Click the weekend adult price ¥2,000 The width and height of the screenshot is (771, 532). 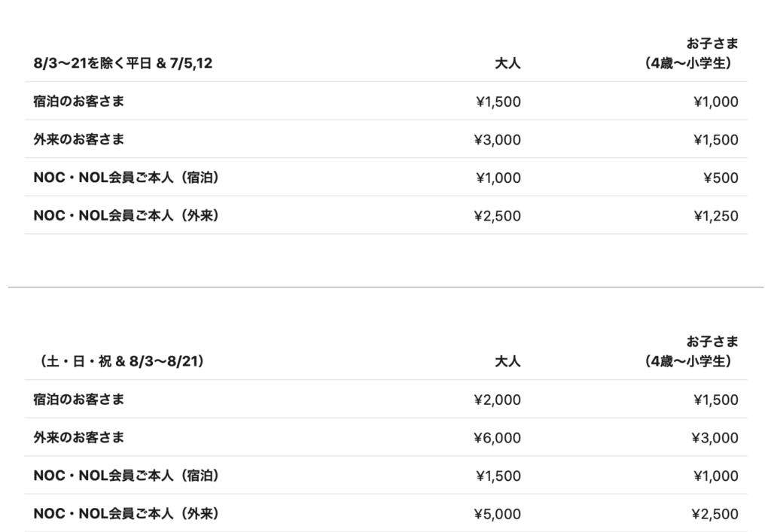498,400
